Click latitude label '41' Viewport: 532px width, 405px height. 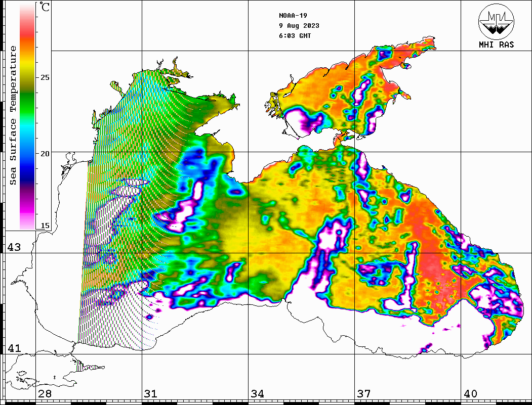pos(14,348)
